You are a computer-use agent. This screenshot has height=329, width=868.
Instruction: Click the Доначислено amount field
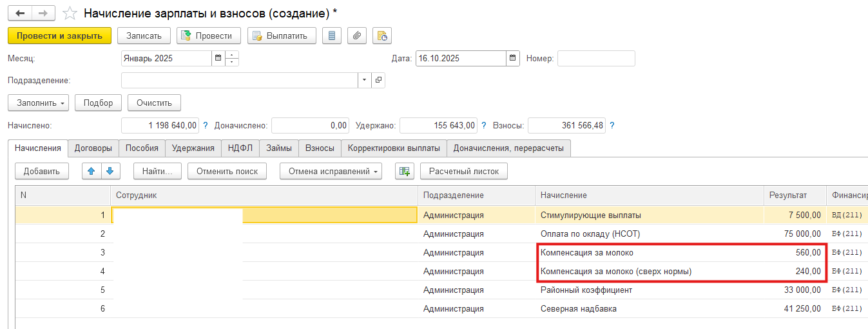click(x=310, y=126)
